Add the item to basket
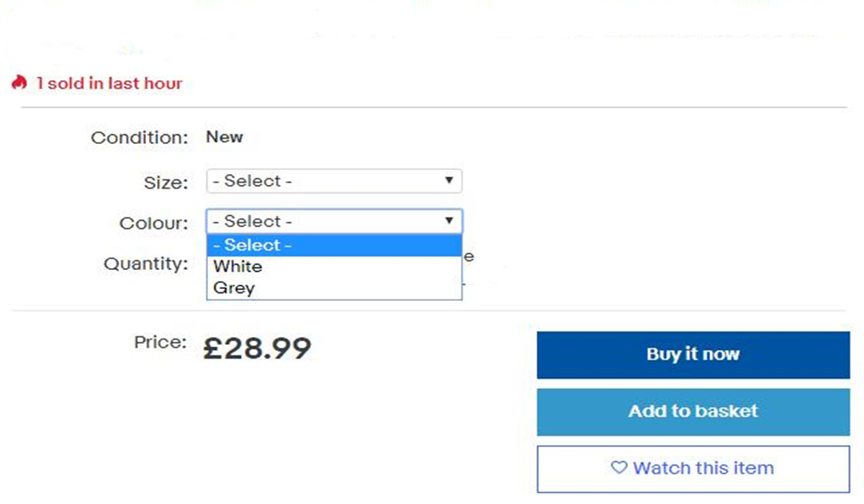864x504 pixels. point(693,412)
